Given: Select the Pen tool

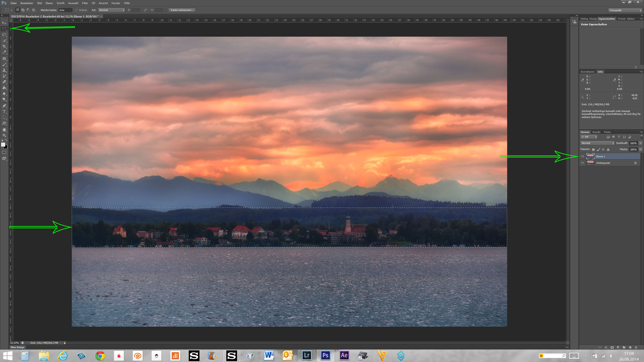Looking at the screenshot, I should point(4,106).
